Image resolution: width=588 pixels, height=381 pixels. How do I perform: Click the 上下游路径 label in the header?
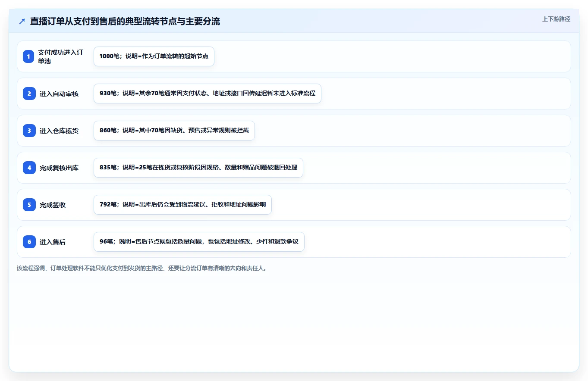[x=556, y=19]
